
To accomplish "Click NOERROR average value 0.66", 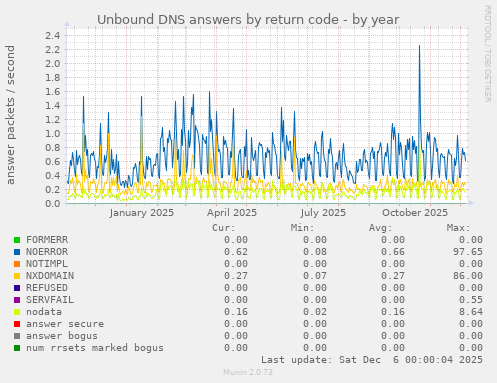I will tap(393, 252).
